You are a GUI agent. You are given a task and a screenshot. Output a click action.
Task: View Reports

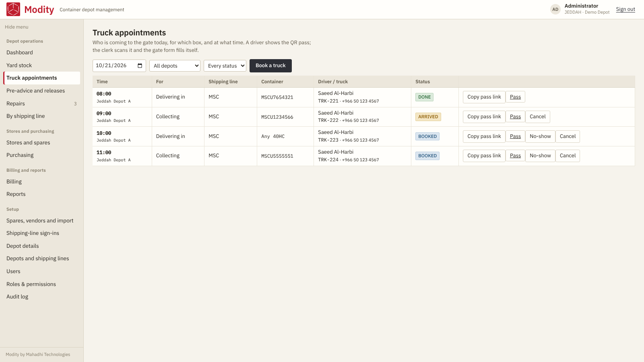(x=42, y=194)
